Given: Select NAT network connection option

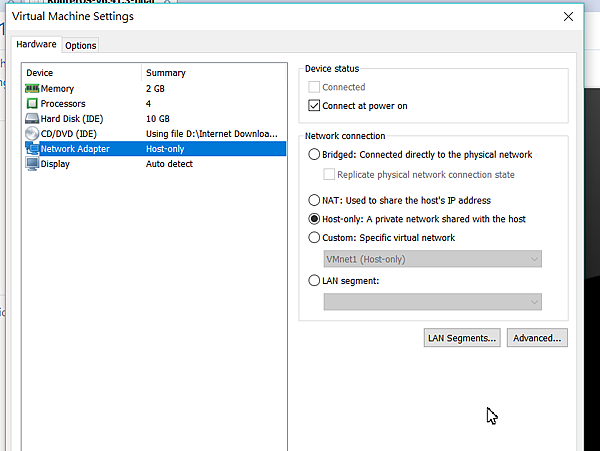Looking at the screenshot, I should (315, 200).
